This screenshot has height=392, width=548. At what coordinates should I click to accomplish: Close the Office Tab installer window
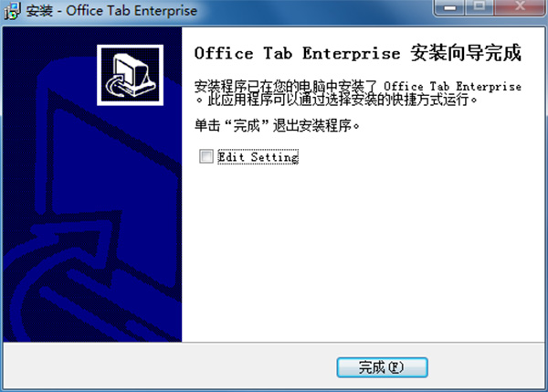pyautogui.click(x=520, y=7)
